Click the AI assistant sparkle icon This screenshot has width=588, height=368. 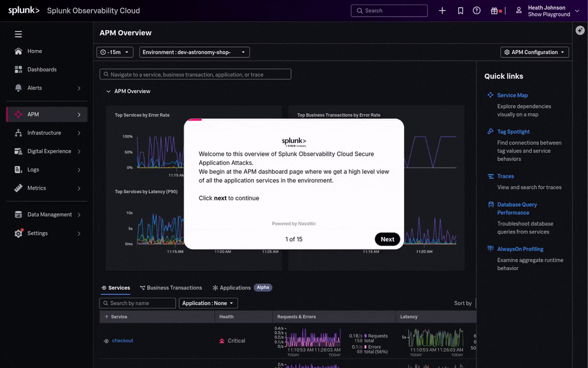pos(580,31)
